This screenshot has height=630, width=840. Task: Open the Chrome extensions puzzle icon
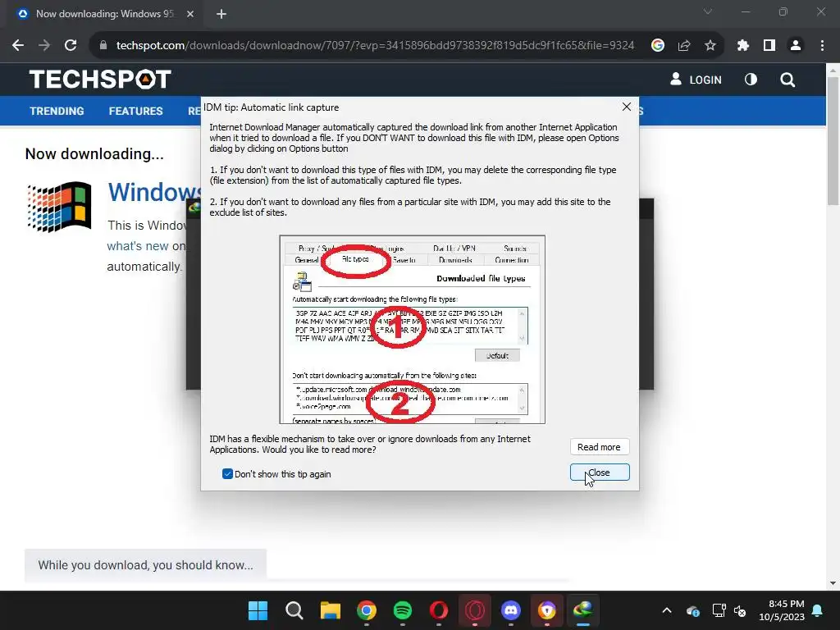pyautogui.click(x=743, y=46)
